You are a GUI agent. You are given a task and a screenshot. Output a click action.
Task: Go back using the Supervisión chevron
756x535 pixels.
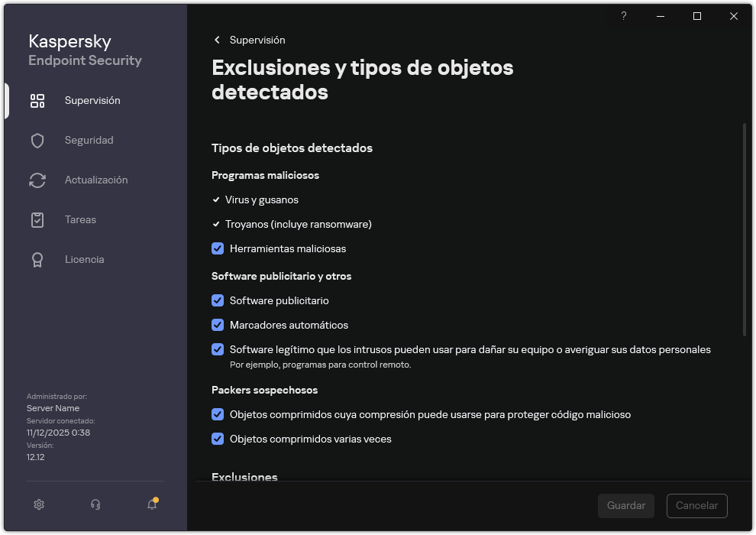point(216,40)
